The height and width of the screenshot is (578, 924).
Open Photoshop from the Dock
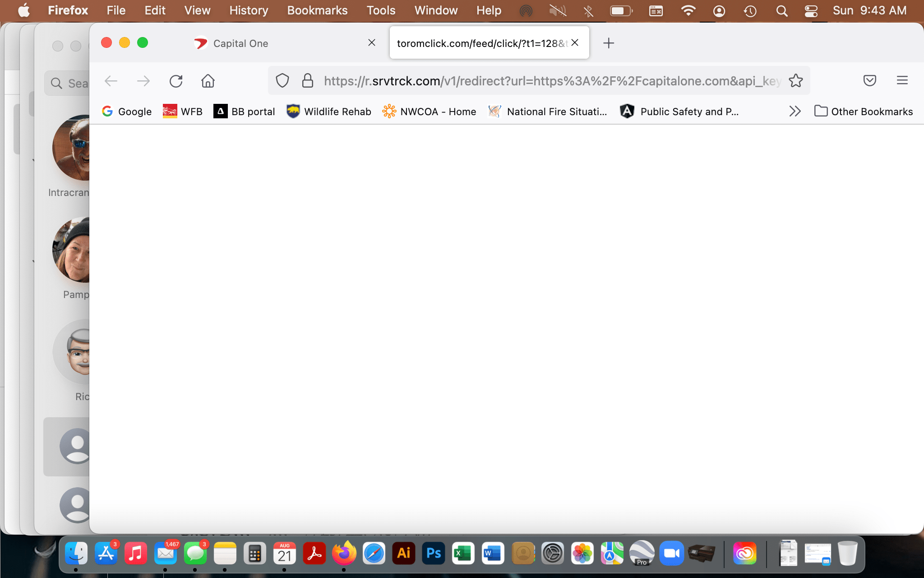click(433, 553)
